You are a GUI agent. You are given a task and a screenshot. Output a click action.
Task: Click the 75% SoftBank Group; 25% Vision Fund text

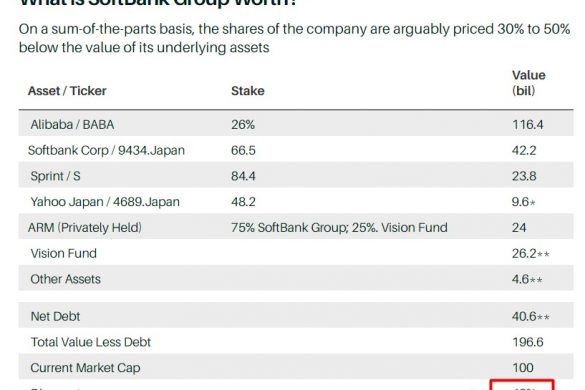tap(339, 227)
